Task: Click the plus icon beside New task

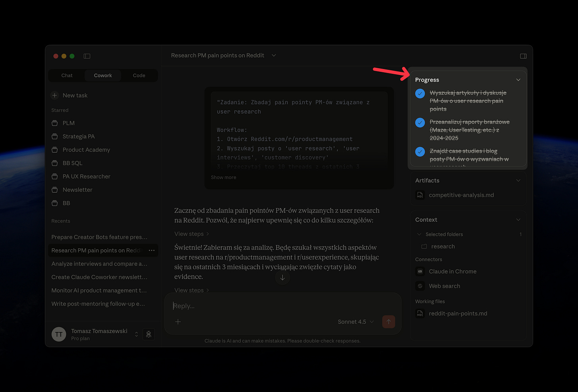Action: tap(55, 95)
